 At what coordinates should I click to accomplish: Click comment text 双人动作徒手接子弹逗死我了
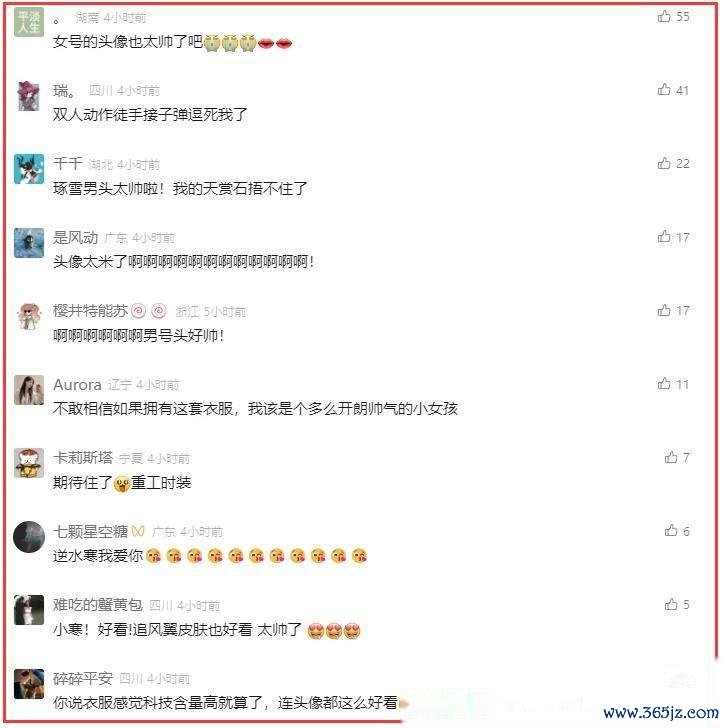tap(150, 115)
